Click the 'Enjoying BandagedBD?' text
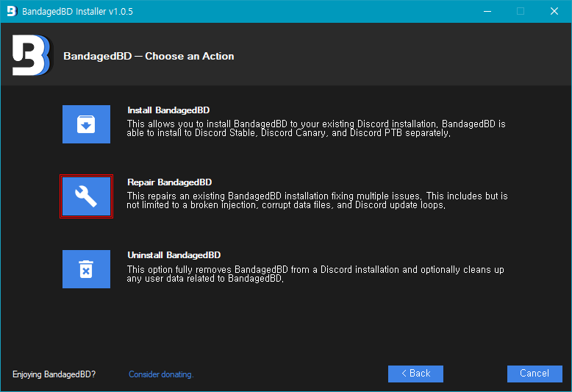Screen dimensions: 572x392 click(x=54, y=374)
